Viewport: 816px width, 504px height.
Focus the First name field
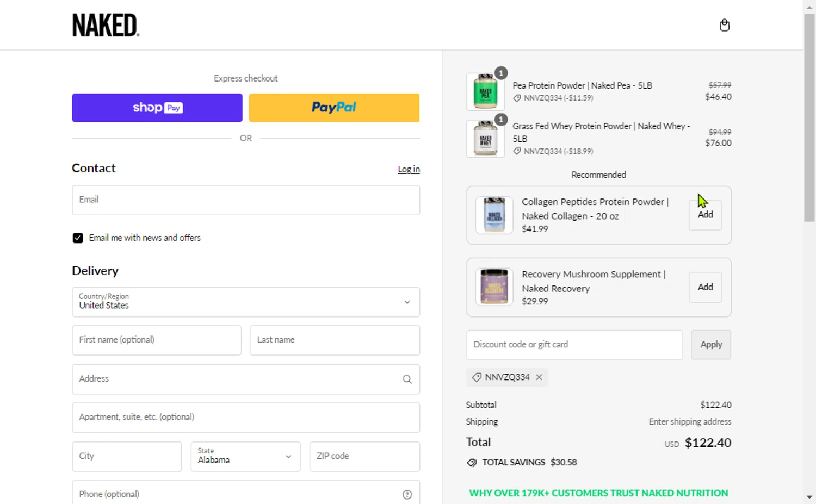pyautogui.click(x=157, y=340)
